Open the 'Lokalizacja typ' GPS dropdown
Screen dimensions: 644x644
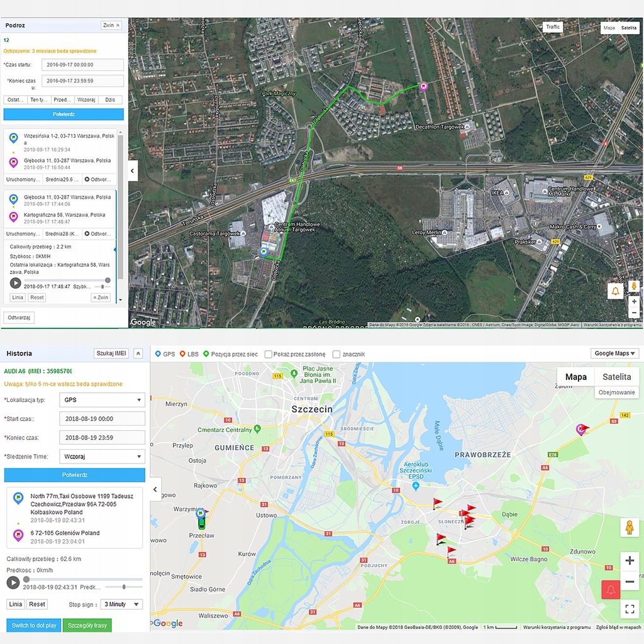pos(103,399)
